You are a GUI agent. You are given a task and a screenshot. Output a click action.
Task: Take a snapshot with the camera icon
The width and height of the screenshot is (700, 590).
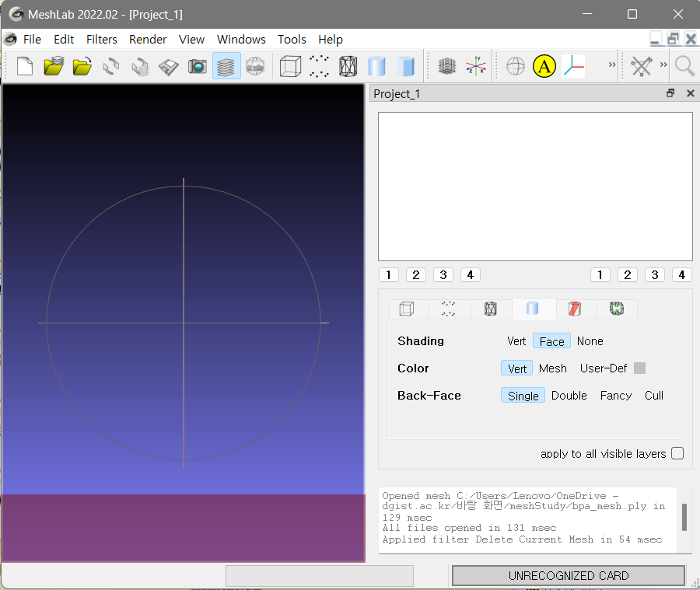pos(197,67)
